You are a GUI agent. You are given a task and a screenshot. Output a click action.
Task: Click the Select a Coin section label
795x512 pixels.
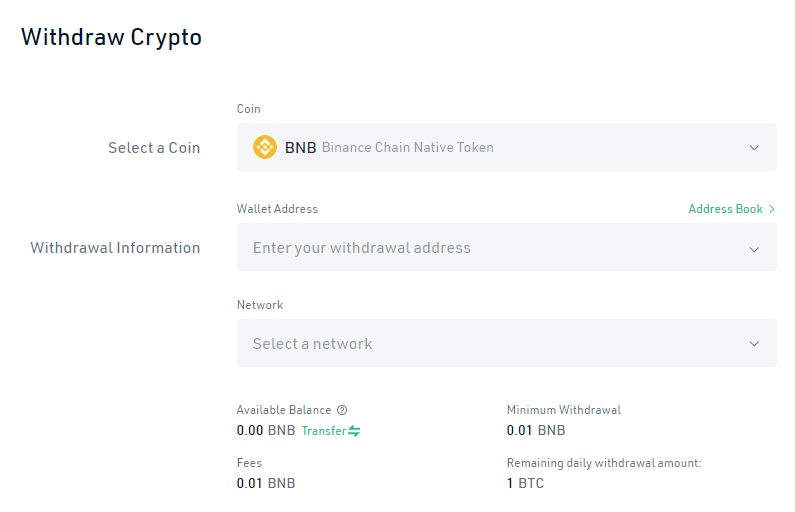(x=154, y=148)
